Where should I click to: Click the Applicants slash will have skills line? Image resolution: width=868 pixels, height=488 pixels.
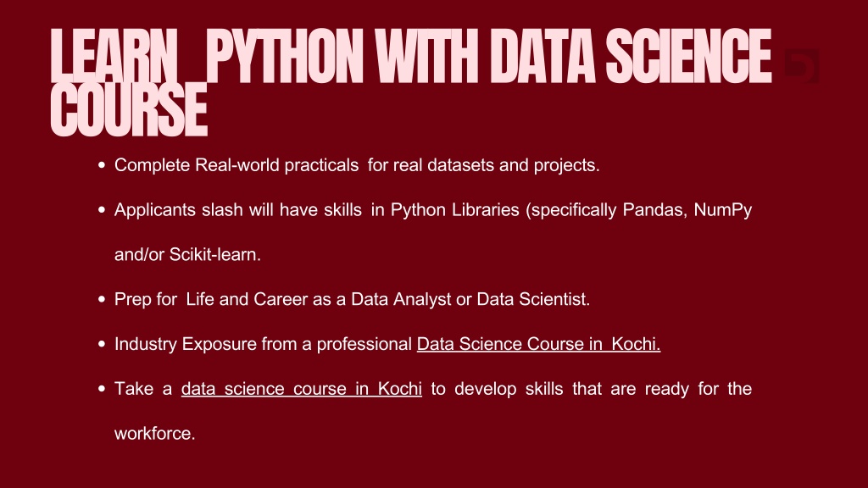[238, 210]
